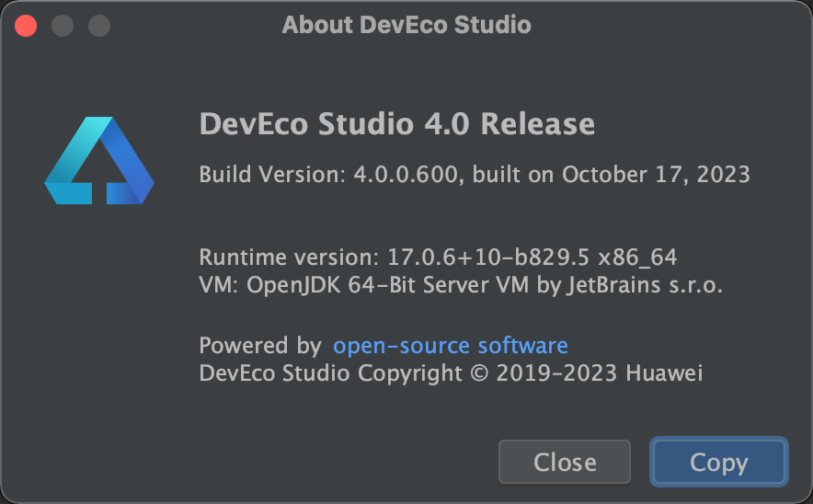The height and width of the screenshot is (504, 813).
Task: Click the grayed-out zoom window button
Action: pos(99,26)
